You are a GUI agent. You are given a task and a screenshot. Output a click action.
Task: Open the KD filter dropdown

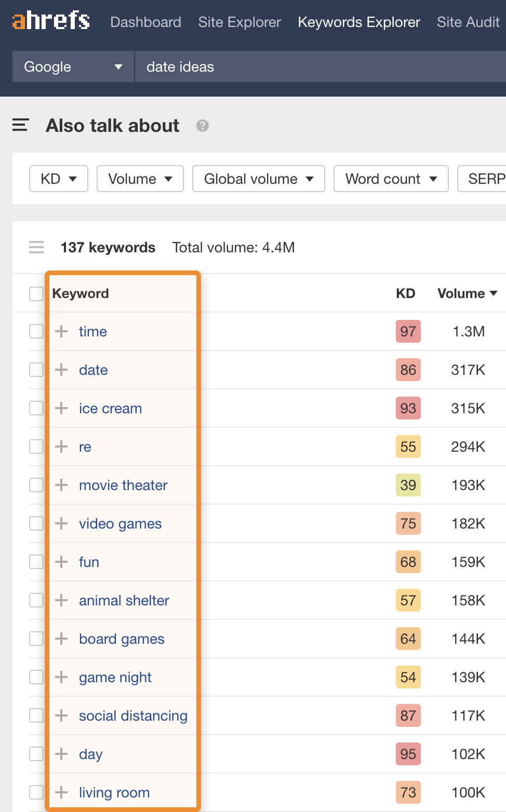coord(59,179)
